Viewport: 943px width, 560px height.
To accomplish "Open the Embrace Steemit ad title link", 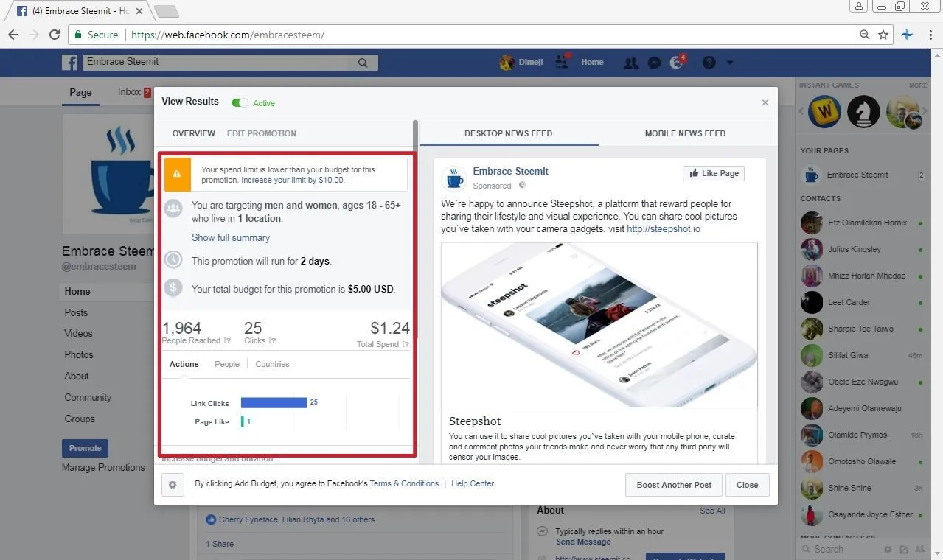I will [x=511, y=171].
